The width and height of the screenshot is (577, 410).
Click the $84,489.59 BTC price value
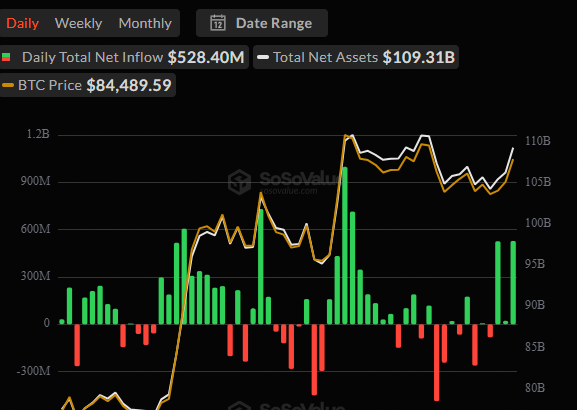pyautogui.click(x=129, y=85)
